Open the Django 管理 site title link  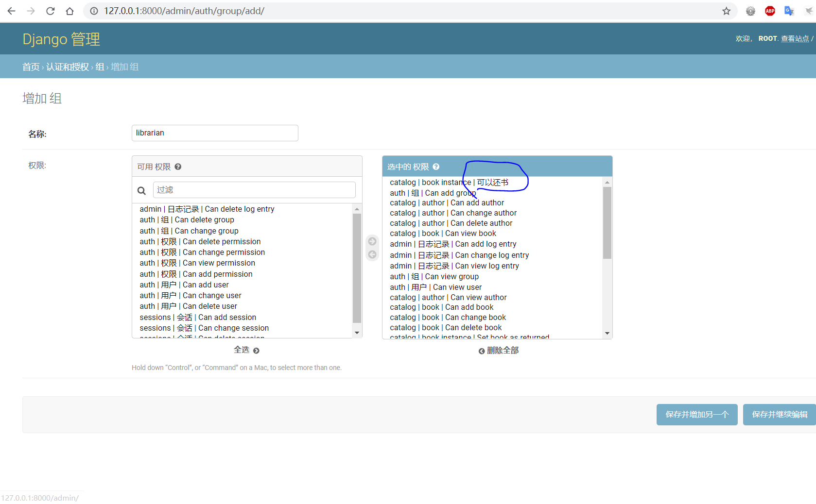[61, 39]
